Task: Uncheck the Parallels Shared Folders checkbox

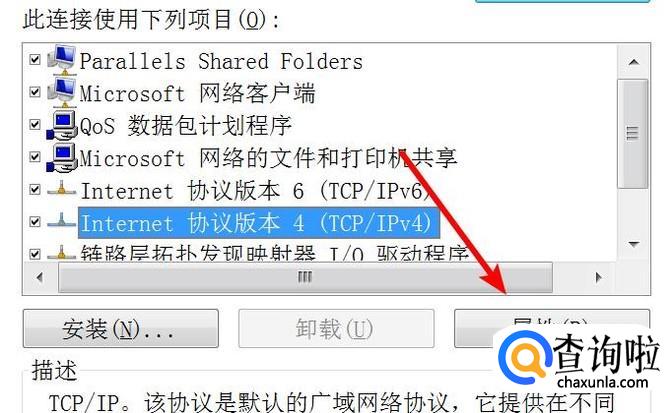Action: [x=35, y=59]
